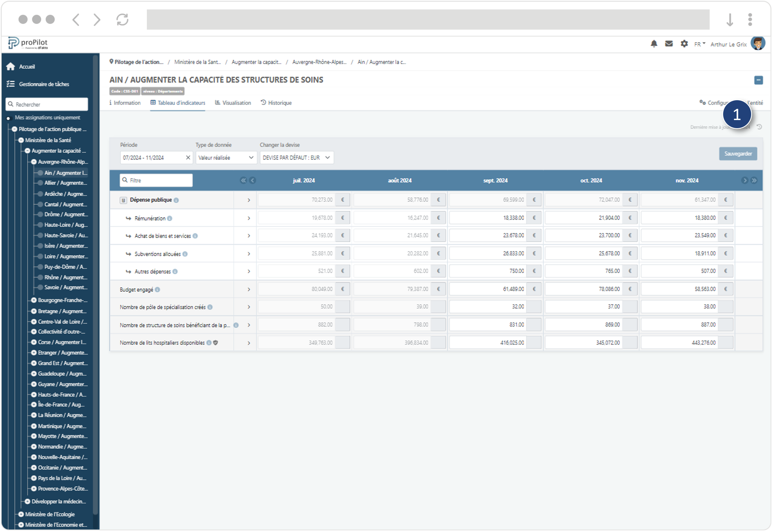Screen dimensions: 773x532
Task: Click shield icon beside lits hospitaliers
Action: pyautogui.click(x=216, y=343)
